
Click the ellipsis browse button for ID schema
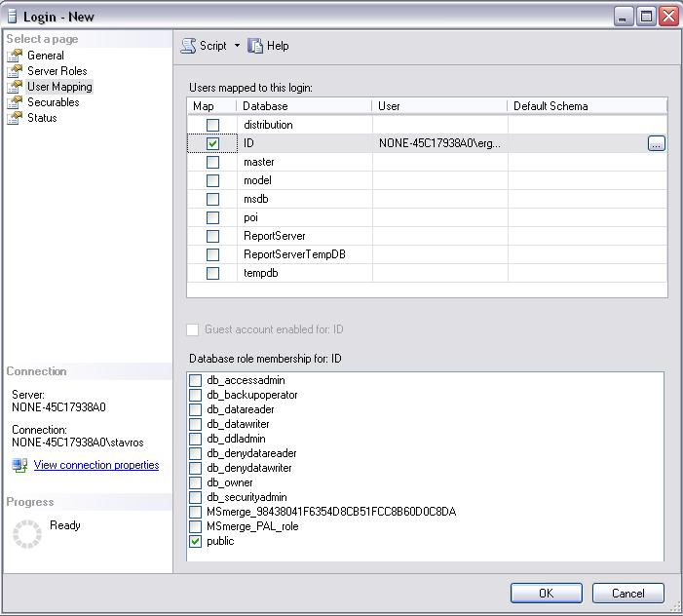[x=657, y=143]
